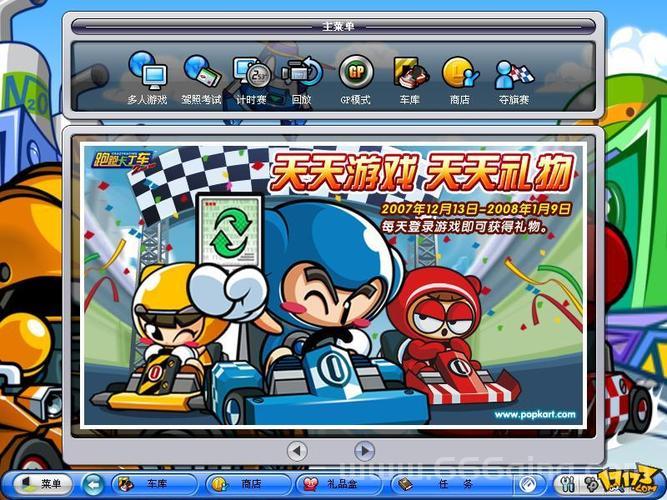The height and width of the screenshot is (500, 667).
Task: Show the next banner with the right arrow
Action: pyautogui.click(x=364, y=450)
